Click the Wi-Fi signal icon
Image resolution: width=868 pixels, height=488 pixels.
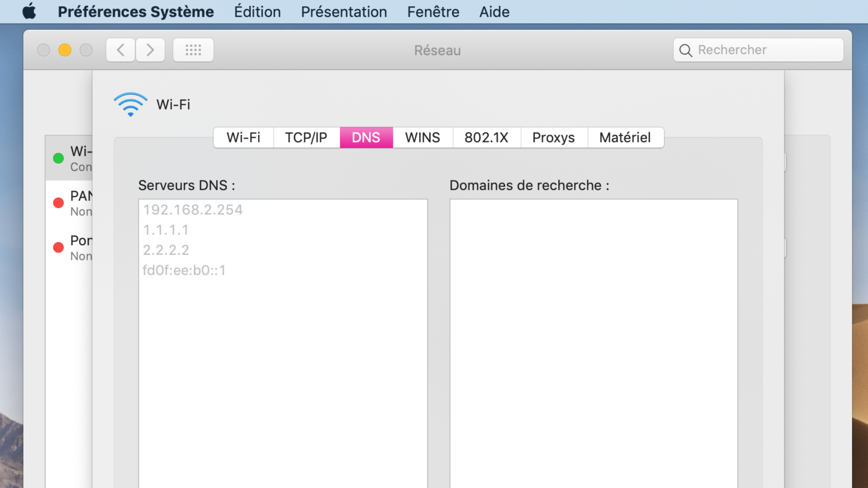pos(130,104)
